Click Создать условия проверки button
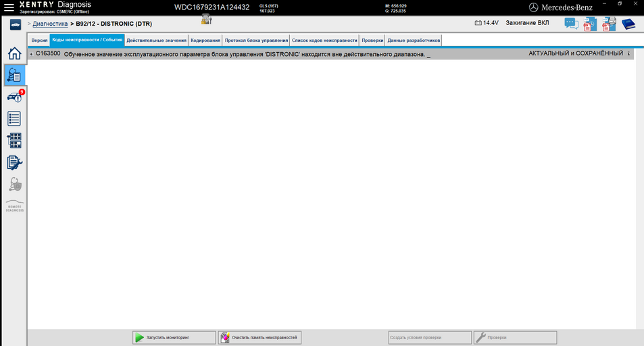The height and width of the screenshot is (346, 644). [430, 337]
